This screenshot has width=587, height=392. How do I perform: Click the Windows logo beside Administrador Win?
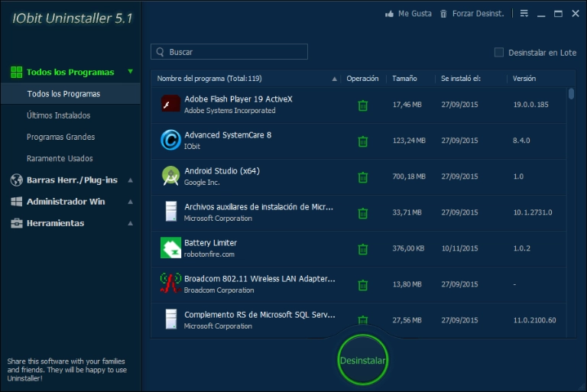coord(17,202)
